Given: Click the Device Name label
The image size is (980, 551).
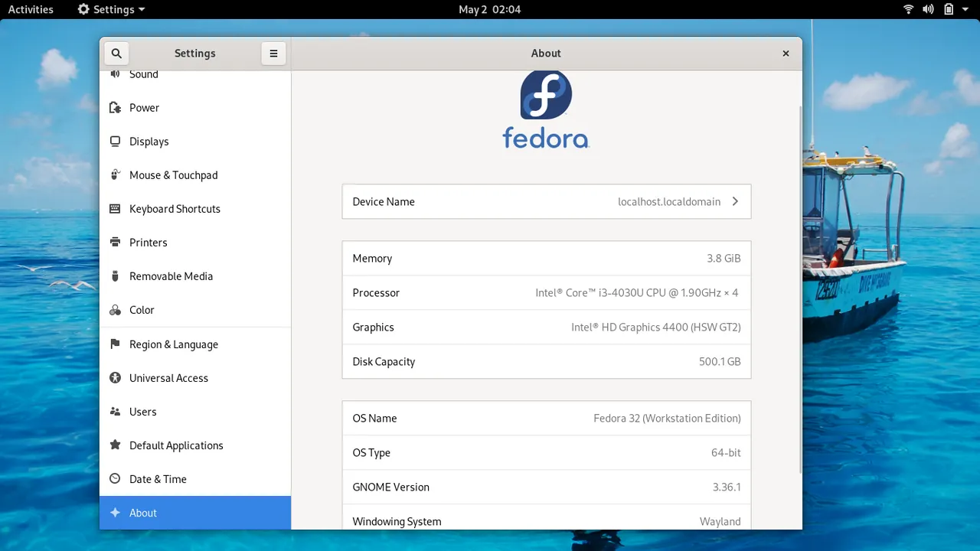Looking at the screenshot, I should (x=384, y=202).
